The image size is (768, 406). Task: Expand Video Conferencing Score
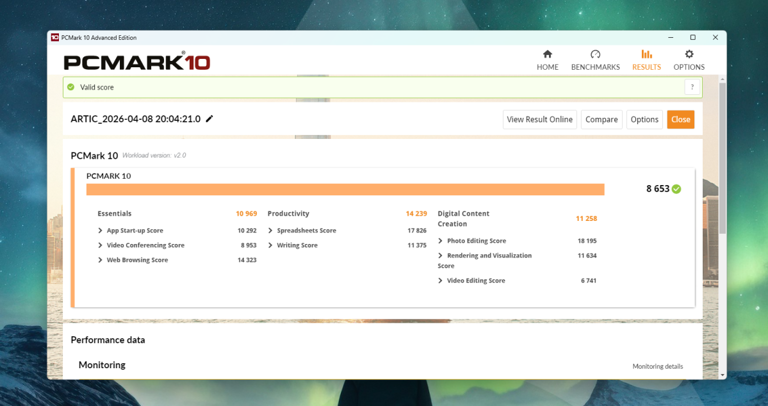coord(100,245)
